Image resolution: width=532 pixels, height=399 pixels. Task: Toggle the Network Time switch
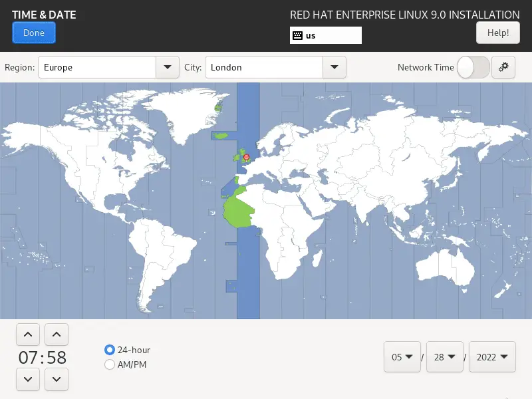(x=473, y=67)
